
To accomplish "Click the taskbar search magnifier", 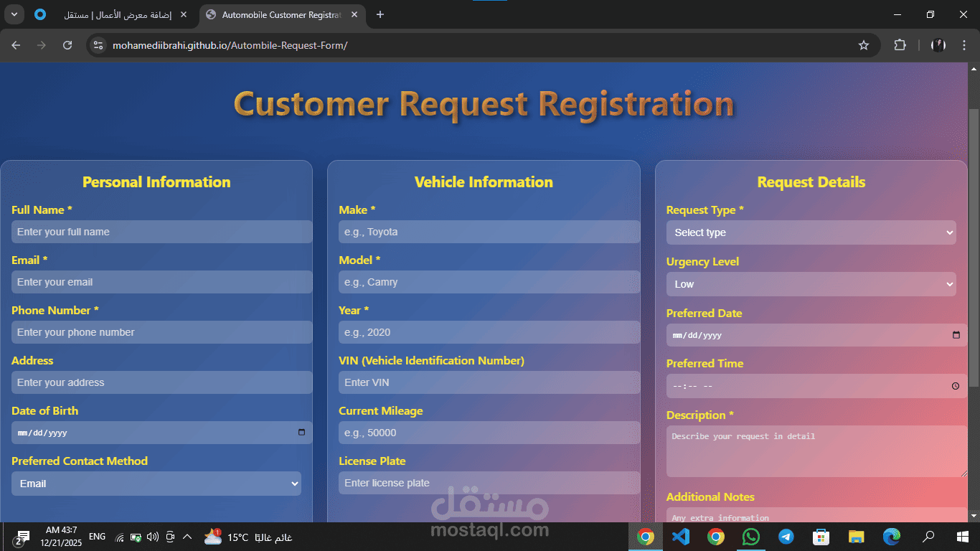I will pyautogui.click(x=928, y=537).
